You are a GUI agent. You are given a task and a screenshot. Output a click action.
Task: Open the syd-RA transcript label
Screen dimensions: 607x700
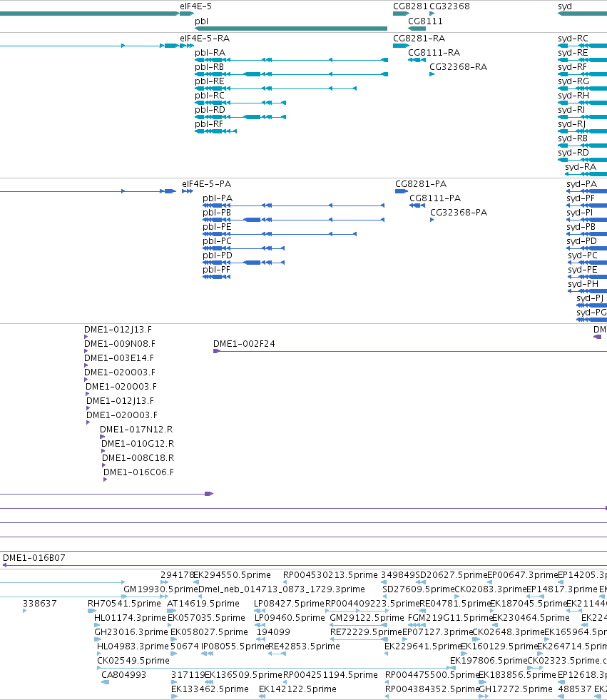tap(581, 167)
